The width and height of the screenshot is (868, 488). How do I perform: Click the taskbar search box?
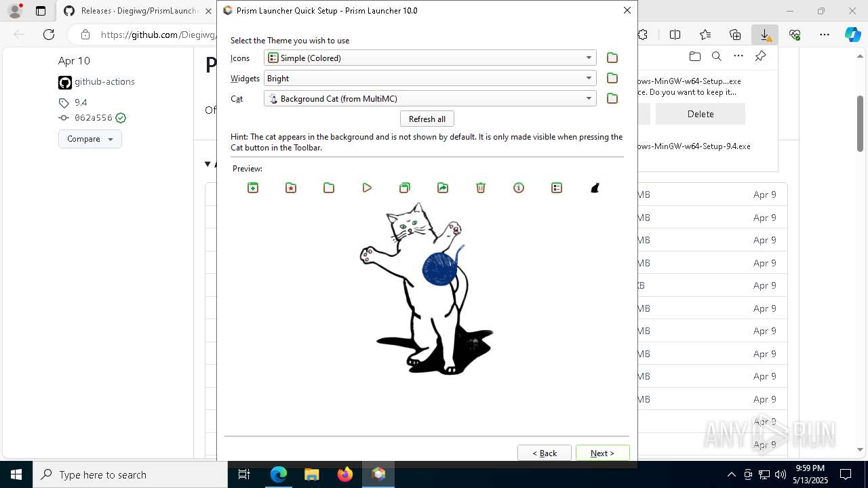pos(130,474)
